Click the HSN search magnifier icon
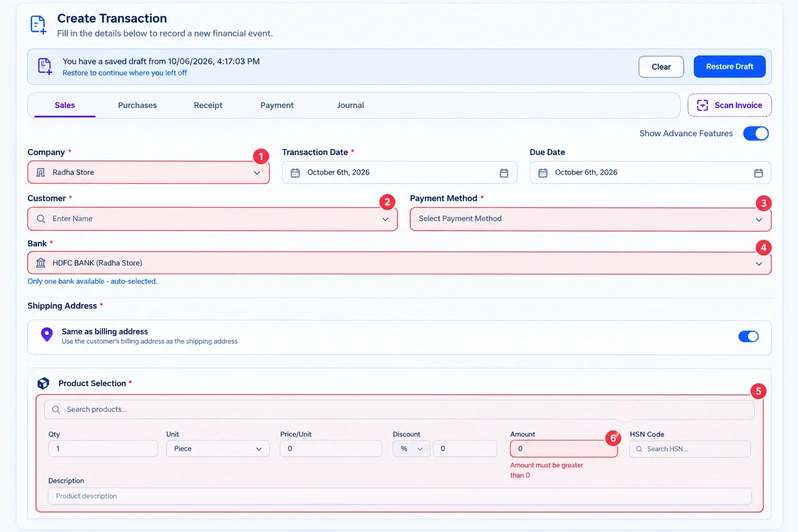This screenshot has height=532, width=798. pos(639,449)
